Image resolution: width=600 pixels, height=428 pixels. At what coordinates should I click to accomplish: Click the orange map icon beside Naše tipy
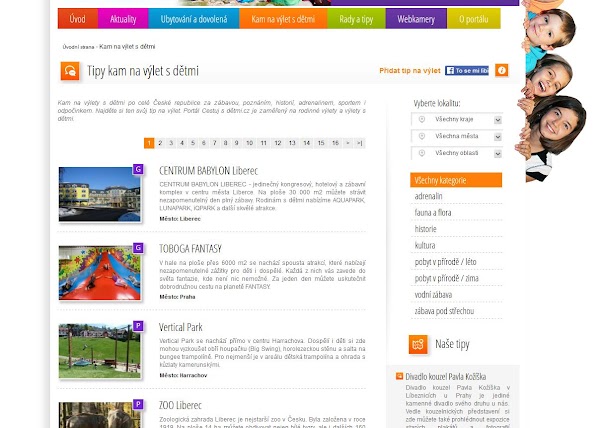[418, 344]
